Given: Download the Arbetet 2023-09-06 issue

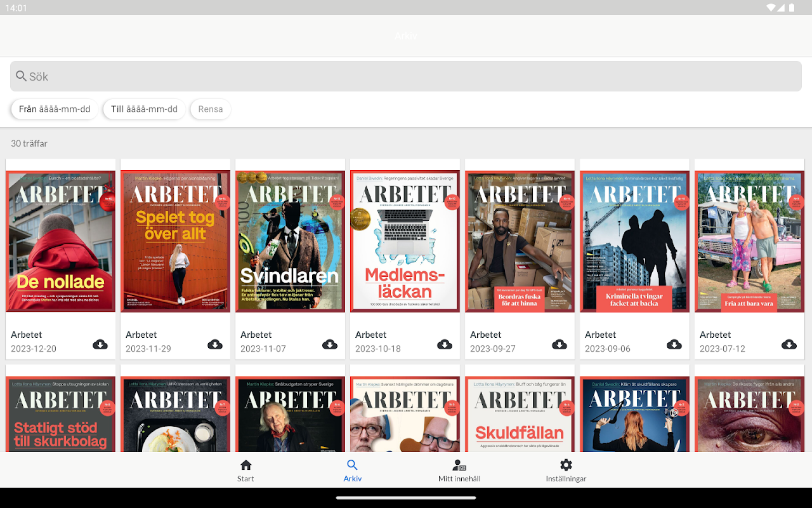Looking at the screenshot, I should click(x=674, y=344).
